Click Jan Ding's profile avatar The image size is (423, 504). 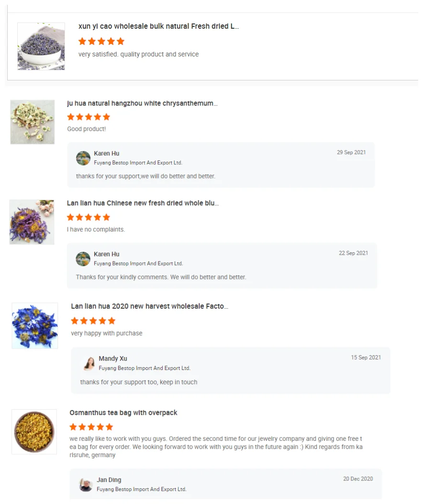tap(86, 484)
